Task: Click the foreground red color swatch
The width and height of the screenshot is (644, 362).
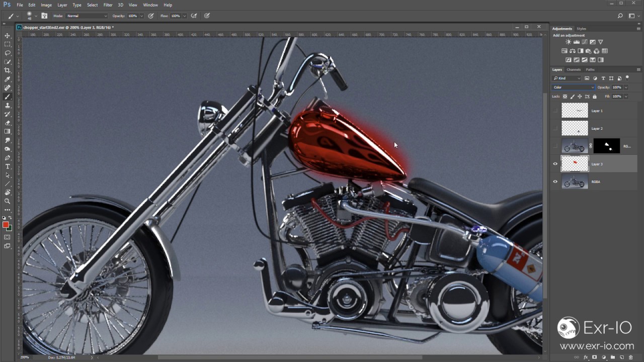Action: [x=6, y=225]
